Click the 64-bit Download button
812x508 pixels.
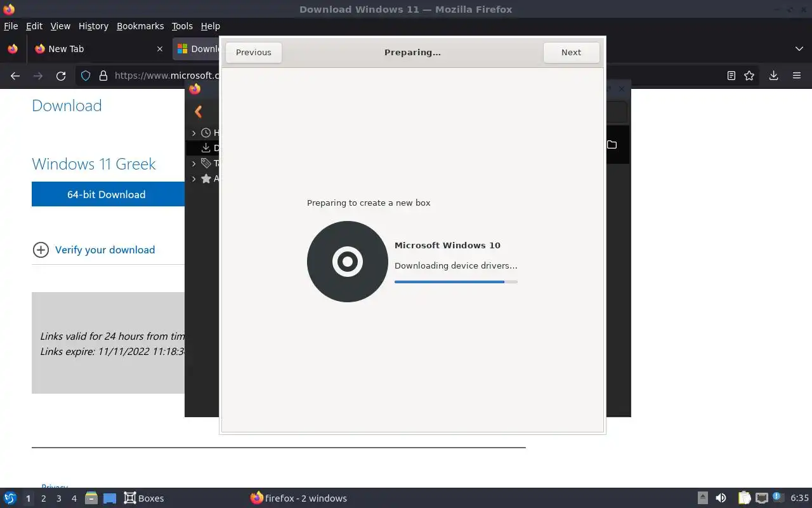(108, 194)
